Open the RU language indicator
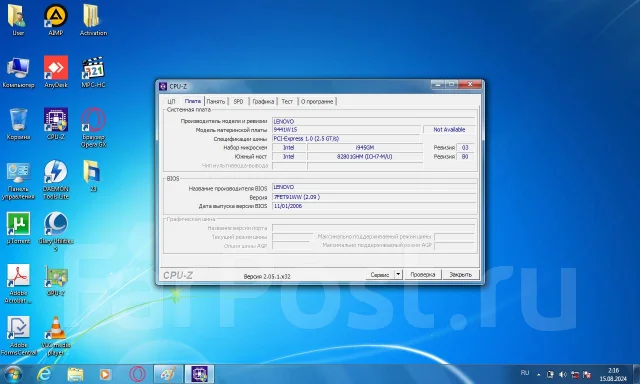The height and width of the screenshot is (384, 640). [x=525, y=373]
